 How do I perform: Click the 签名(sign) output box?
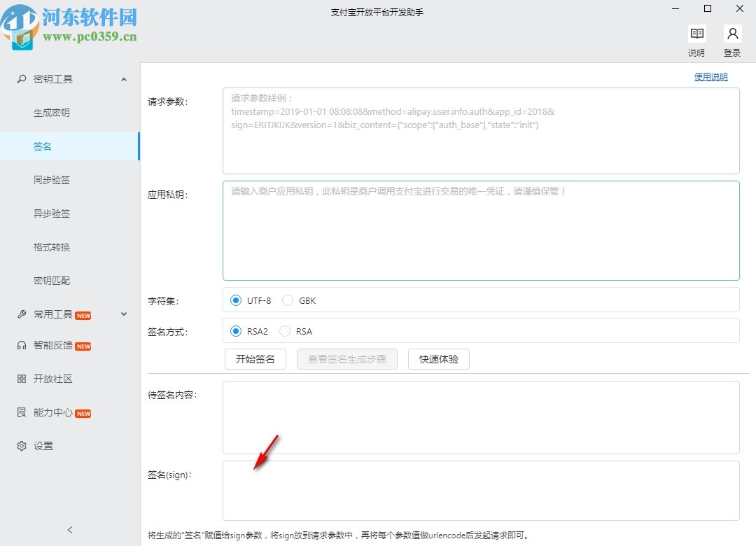tap(481, 491)
